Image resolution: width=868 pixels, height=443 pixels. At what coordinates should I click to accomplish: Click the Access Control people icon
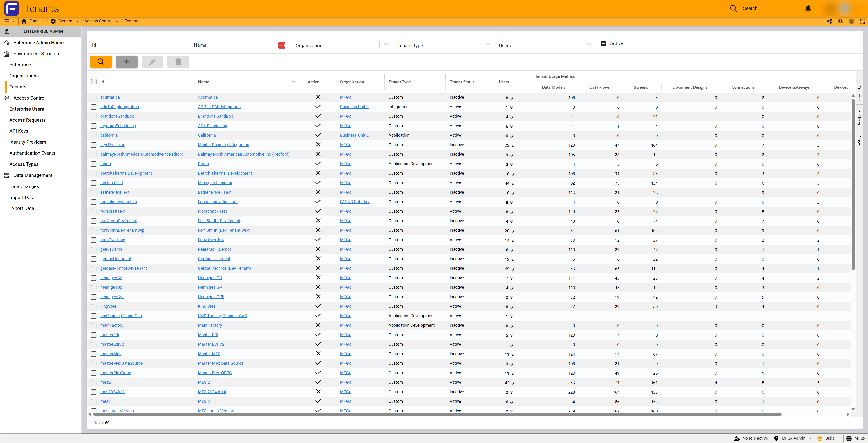[7, 98]
